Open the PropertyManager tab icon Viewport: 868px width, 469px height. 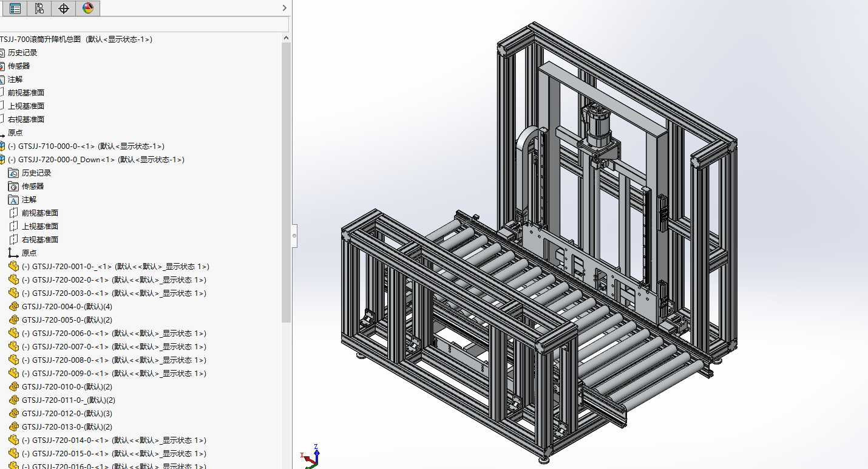tap(15, 8)
